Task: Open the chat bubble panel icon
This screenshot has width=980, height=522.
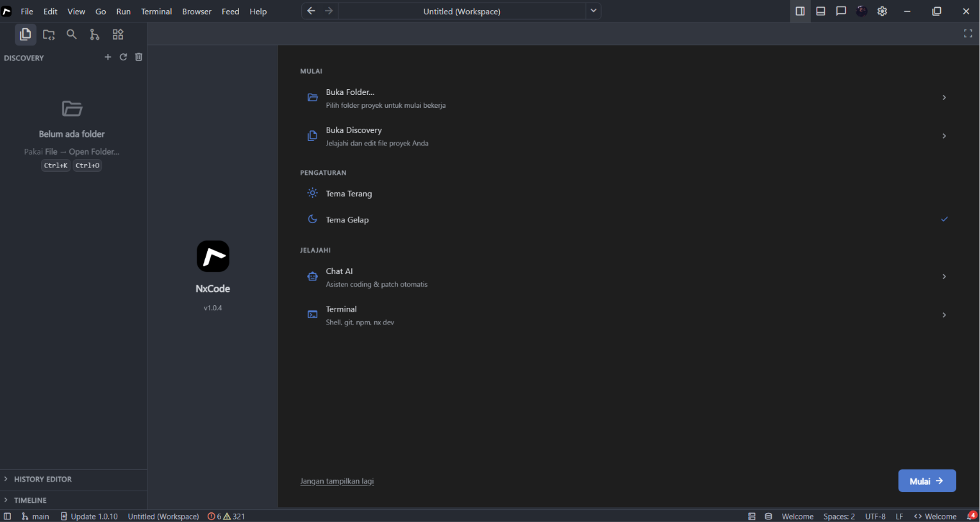Action: click(x=841, y=11)
